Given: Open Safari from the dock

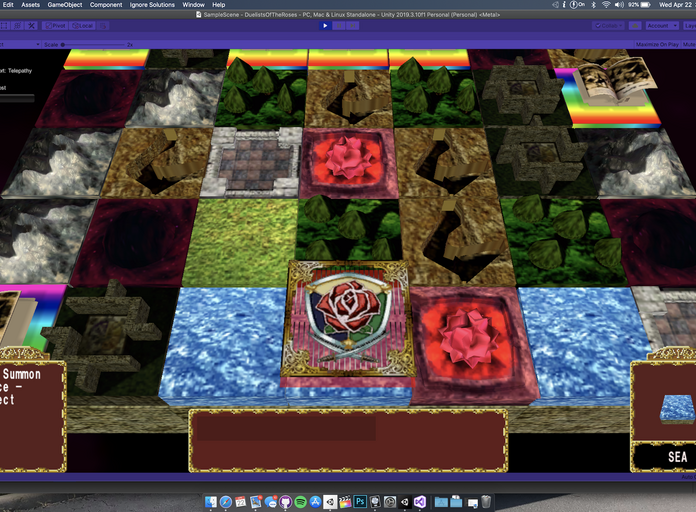Looking at the screenshot, I should 226,502.
